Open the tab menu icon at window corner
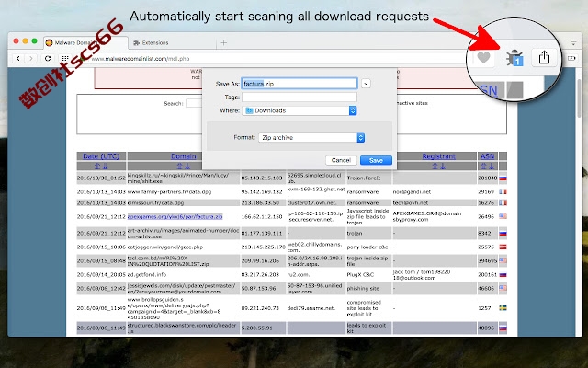The image size is (588, 368). pos(573,42)
